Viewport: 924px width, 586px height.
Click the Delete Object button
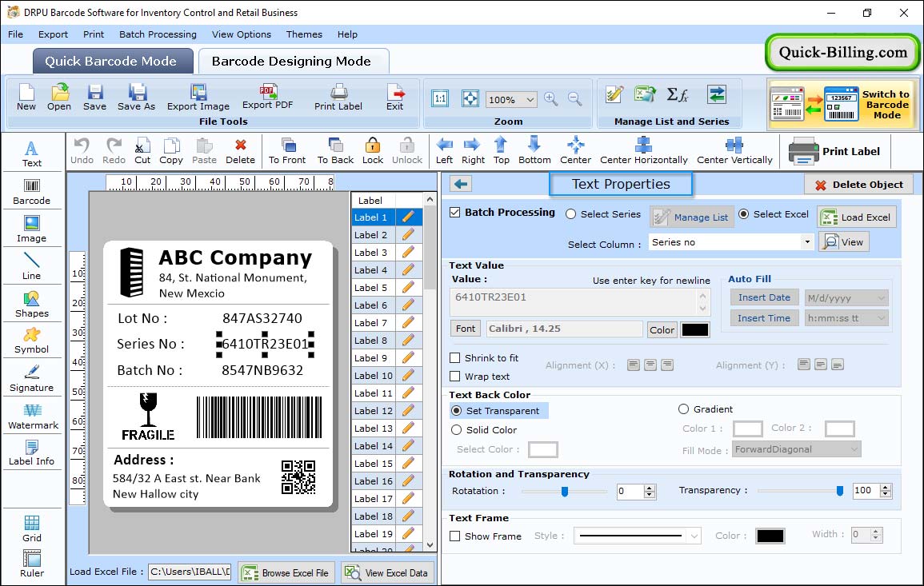[x=858, y=185]
